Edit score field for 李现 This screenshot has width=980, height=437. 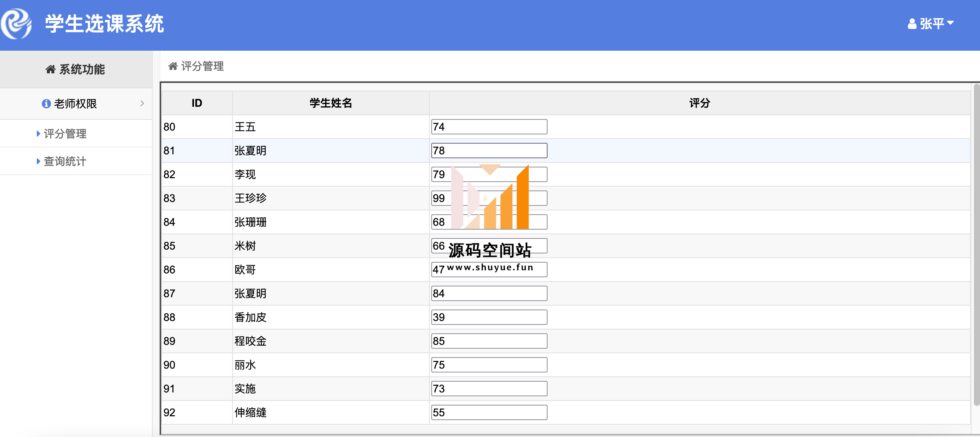click(x=489, y=174)
